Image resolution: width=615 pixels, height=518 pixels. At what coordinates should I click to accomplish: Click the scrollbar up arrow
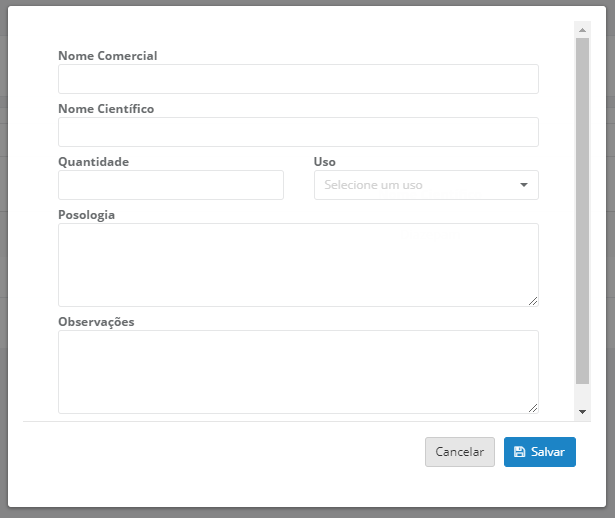point(582,31)
